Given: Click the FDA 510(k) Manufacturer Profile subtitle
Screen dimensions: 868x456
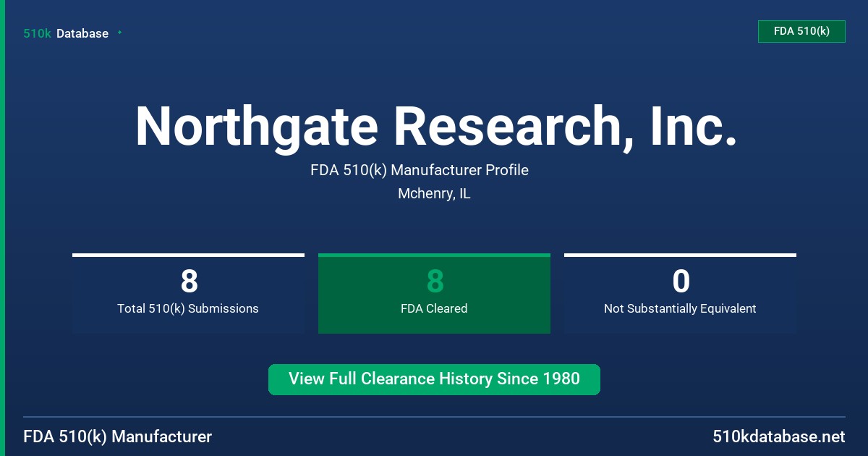Looking at the screenshot, I should tap(420, 170).
